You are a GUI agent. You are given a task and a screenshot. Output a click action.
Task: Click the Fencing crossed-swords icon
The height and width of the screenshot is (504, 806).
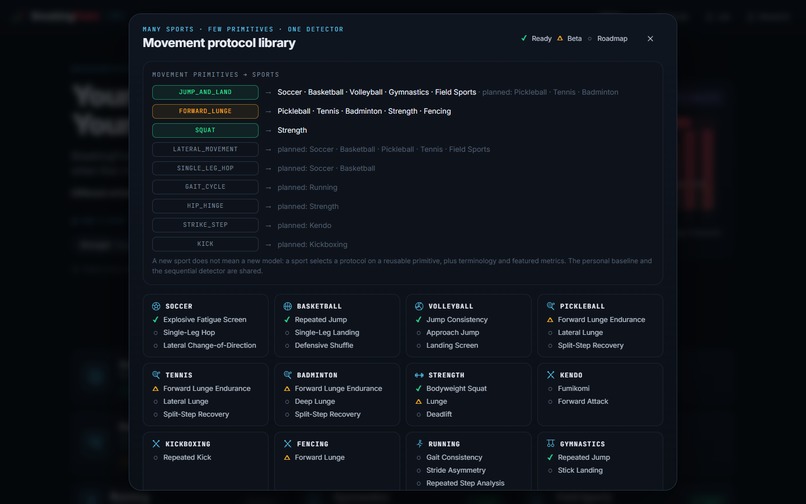287,444
